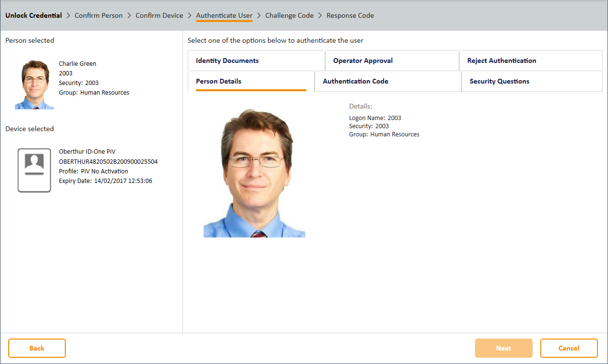Click the Authenticate User breadcrumb step
The image size is (608, 364).
224,15
